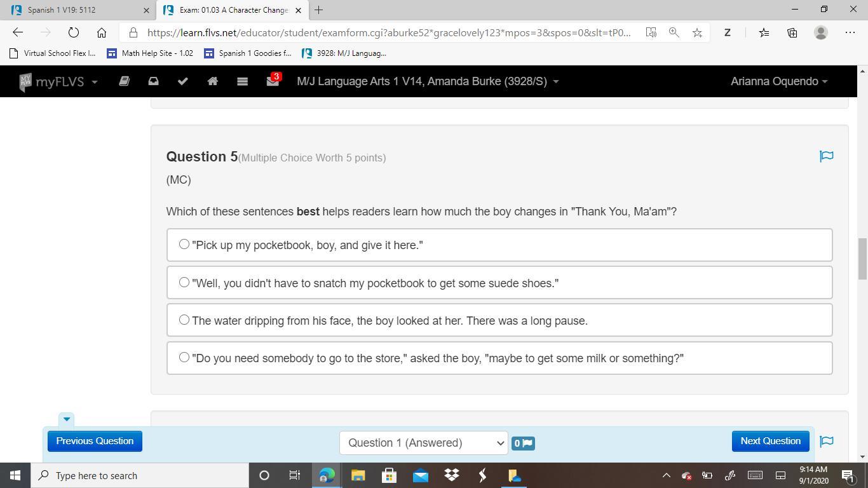Open Edge settings and more menu

click(x=850, y=32)
